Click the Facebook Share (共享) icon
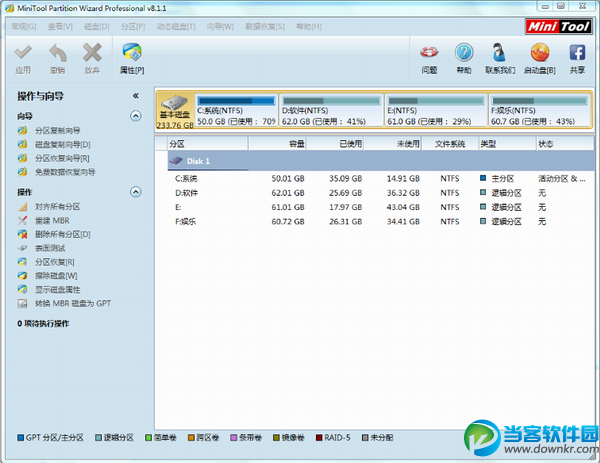This screenshot has width=600, height=463. click(x=577, y=52)
